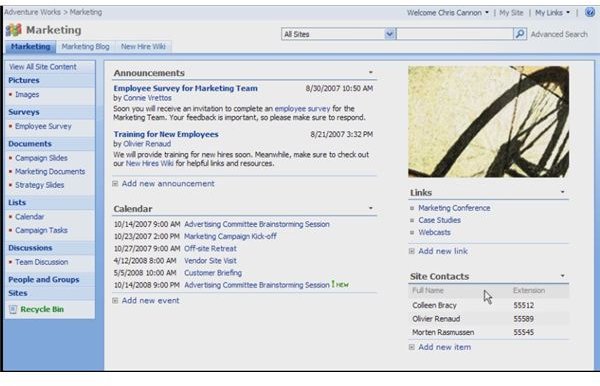Open the 10/14/2008 Advertising Committee Brainstorming Session
Screen dimensions: 600x386
click(x=257, y=285)
